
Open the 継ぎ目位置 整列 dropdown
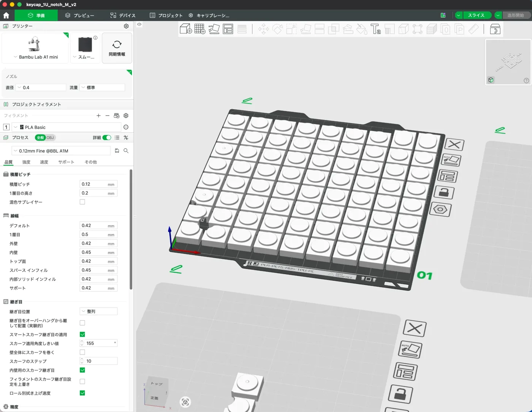click(98, 311)
